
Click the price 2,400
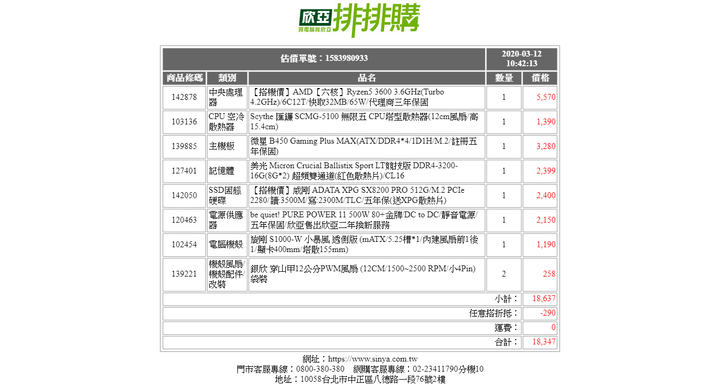point(546,195)
